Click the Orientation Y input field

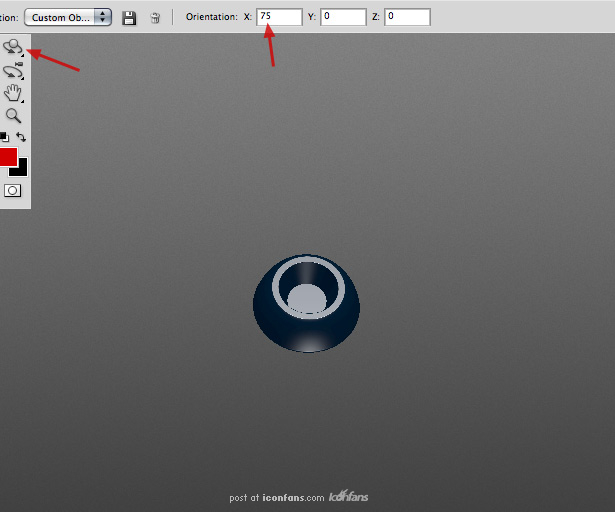click(343, 17)
